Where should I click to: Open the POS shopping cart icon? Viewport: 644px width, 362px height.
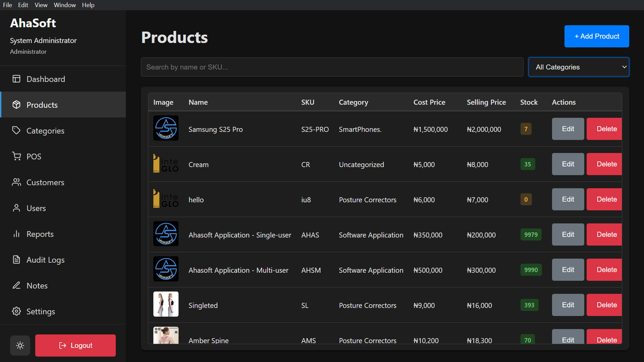coord(17,156)
